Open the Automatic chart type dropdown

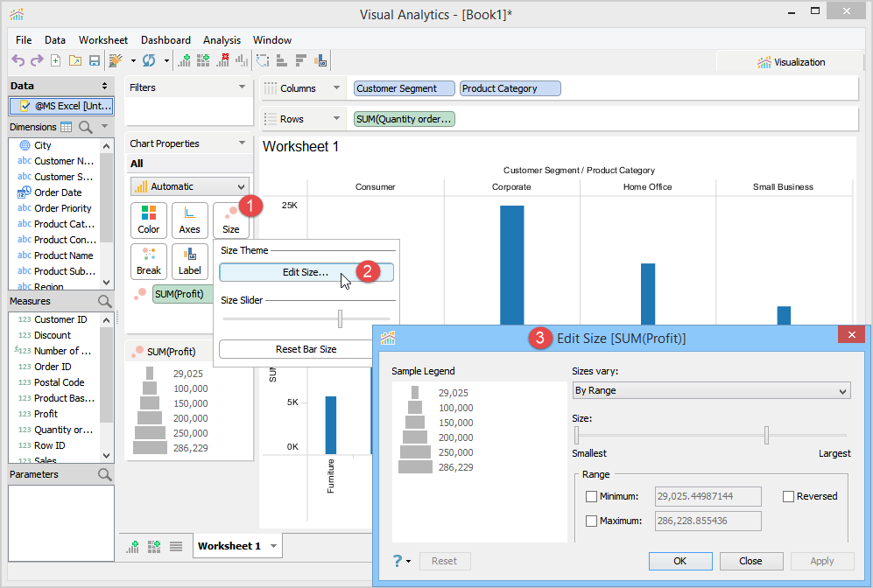coord(190,186)
